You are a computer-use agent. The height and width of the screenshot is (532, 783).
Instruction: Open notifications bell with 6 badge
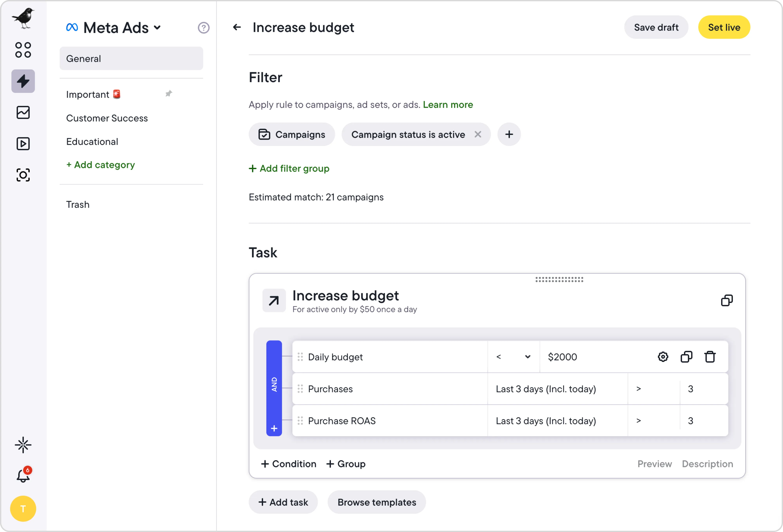click(x=23, y=475)
